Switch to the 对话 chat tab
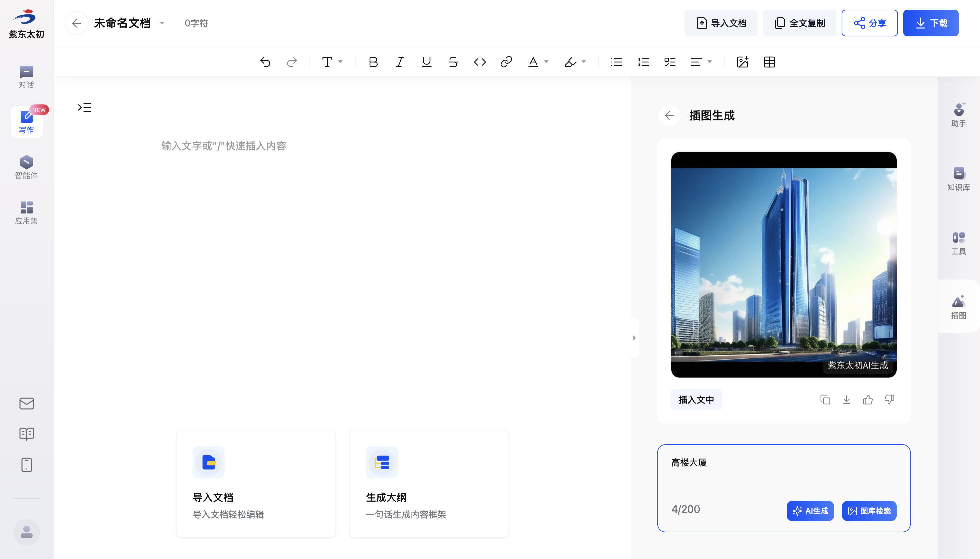 [26, 77]
